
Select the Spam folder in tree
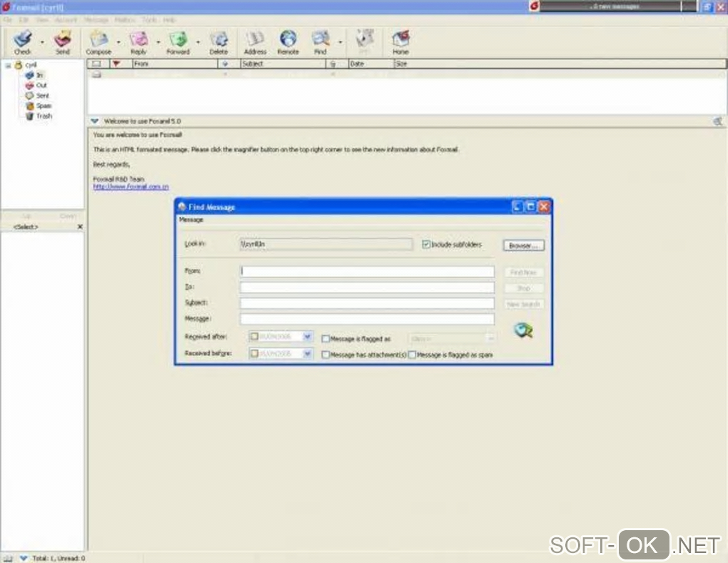[44, 106]
